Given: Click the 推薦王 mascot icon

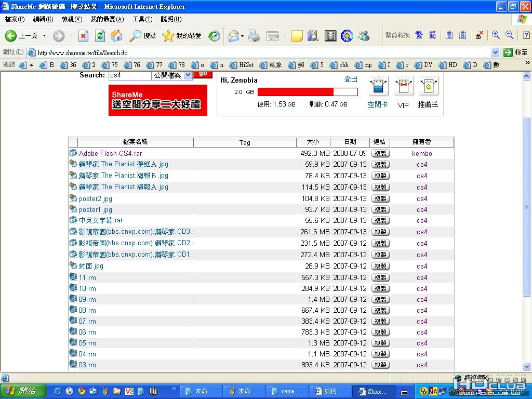Looking at the screenshot, I should click(x=429, y=86).
